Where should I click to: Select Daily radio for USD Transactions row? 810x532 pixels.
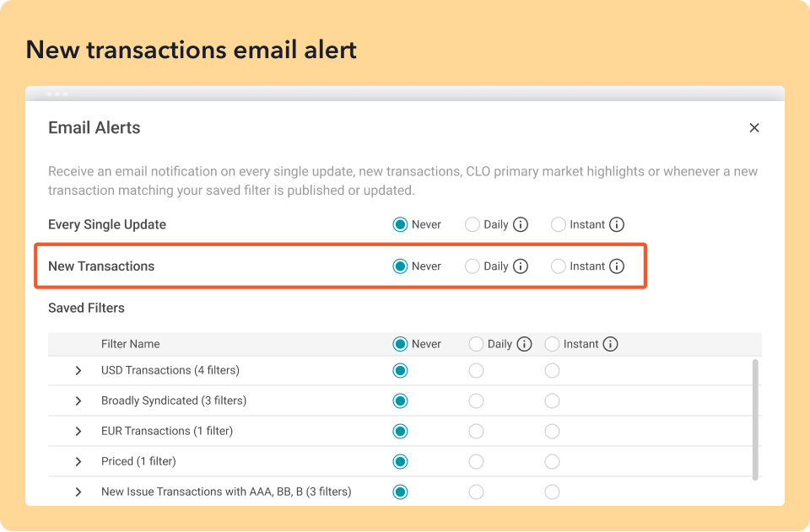coord(476,371)
